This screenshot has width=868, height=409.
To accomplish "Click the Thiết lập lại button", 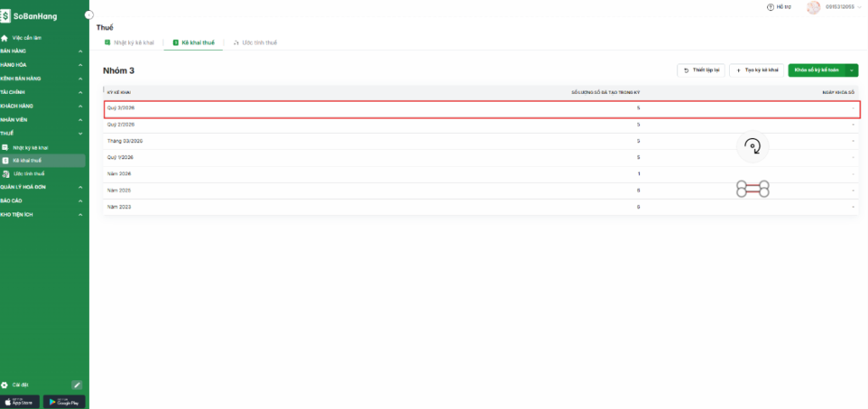I will click(700, 70).
